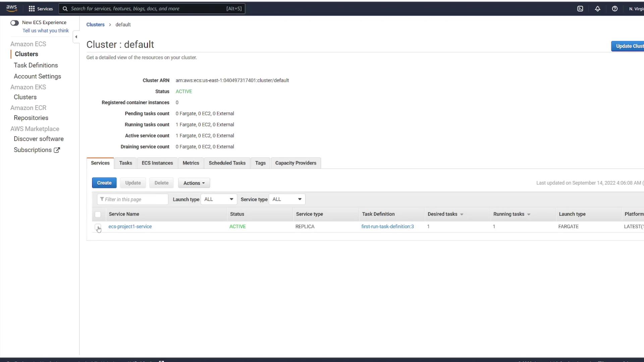Viewport: 644px width, 362px height.
Task: Open the Launch type ALL dropdown
Action: click(x=218, y=199)
